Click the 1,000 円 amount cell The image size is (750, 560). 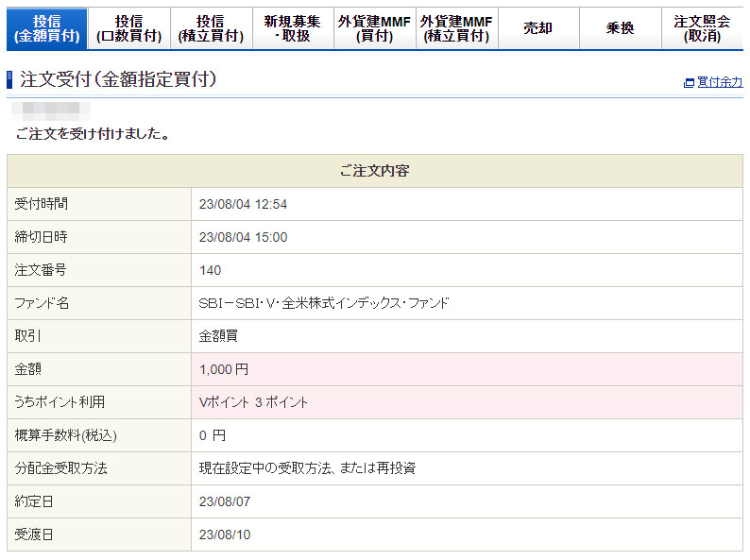tap(224, 369)
